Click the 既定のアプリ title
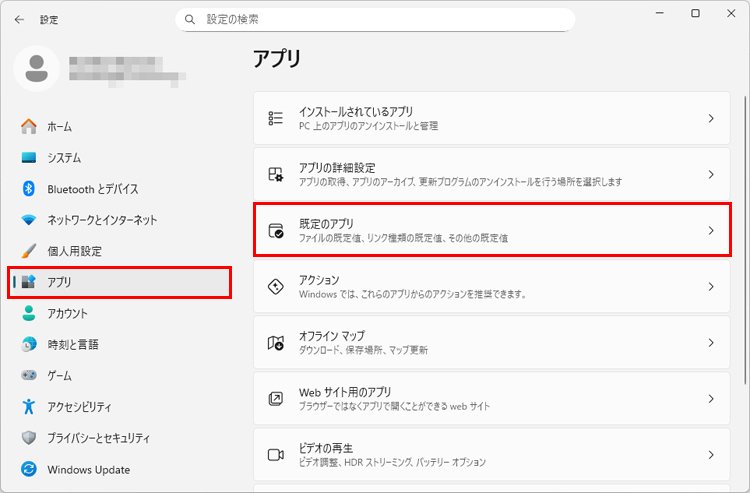 pos(326,224)
